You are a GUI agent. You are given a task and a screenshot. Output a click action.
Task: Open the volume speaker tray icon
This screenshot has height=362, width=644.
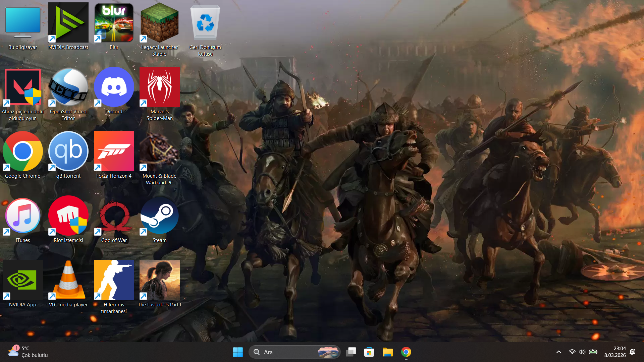tap(582, 352)
